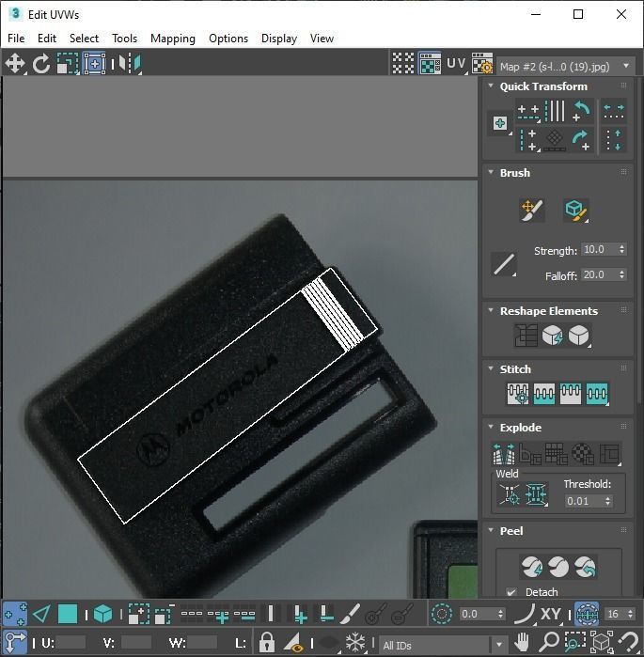Click the UV plane button
This screenshot has height=657, width=644.
457,64
